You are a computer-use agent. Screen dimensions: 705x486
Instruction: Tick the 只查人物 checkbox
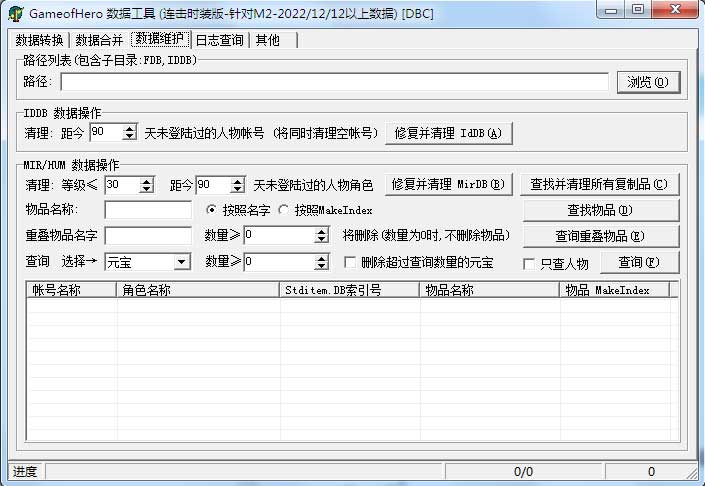[531, 264]
